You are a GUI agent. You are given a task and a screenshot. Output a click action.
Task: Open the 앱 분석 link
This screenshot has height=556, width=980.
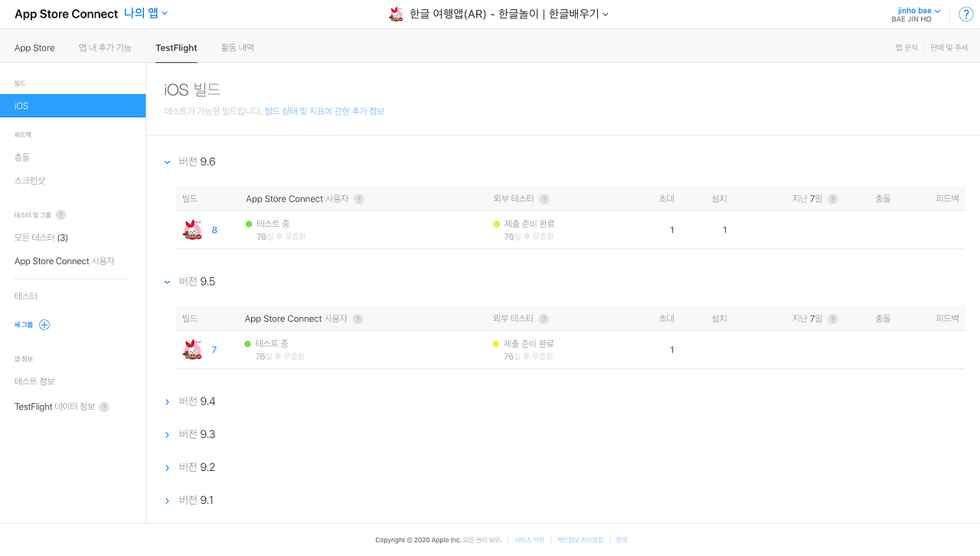906,47
